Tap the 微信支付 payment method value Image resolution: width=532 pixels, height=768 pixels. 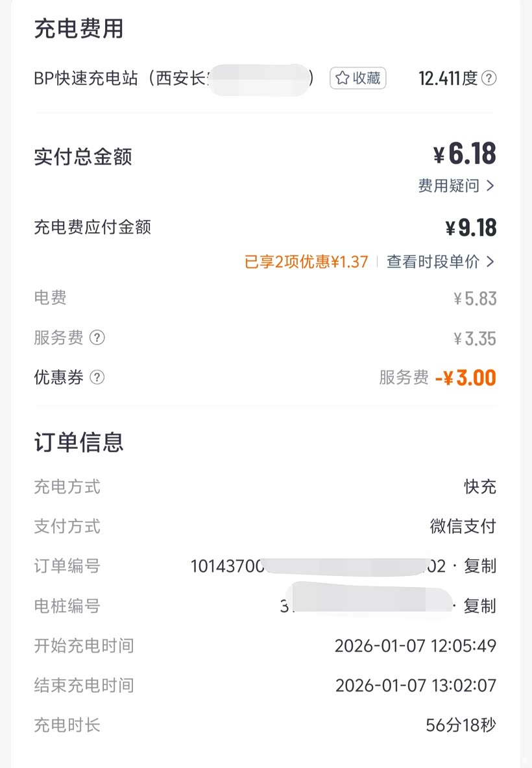coord(463,526)
